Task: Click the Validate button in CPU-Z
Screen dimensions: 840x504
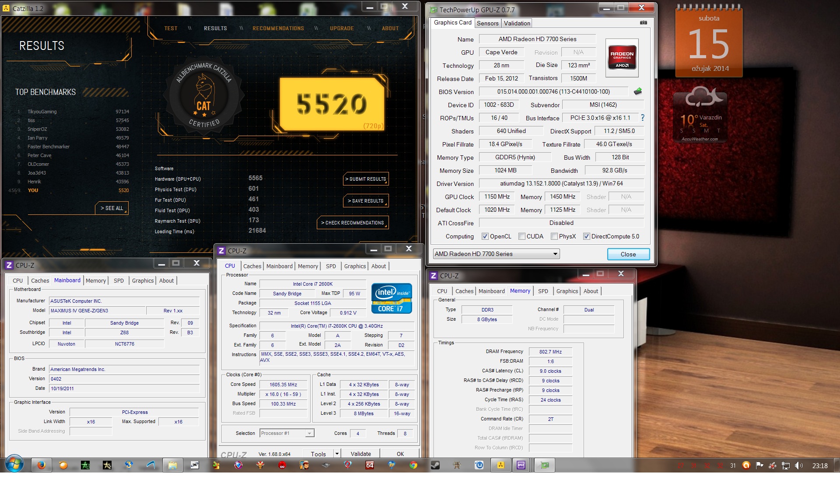Action: pyautogui.click(x=360, y=454)
